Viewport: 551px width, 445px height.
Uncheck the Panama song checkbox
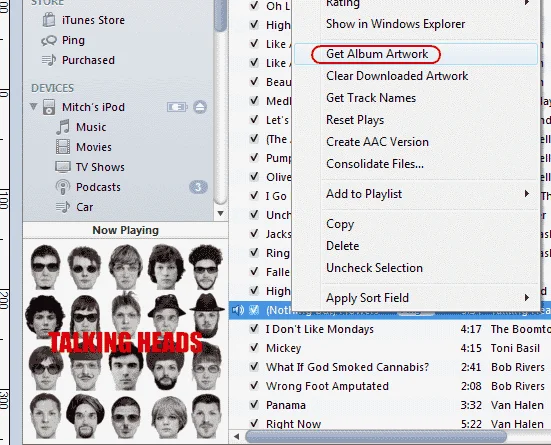254,405
